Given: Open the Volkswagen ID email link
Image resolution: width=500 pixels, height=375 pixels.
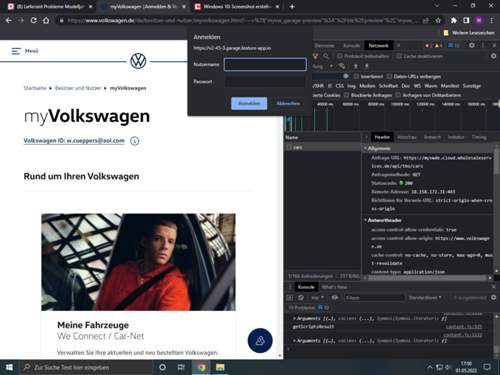Looking at the screenshot, I should (x=74, y=141).
